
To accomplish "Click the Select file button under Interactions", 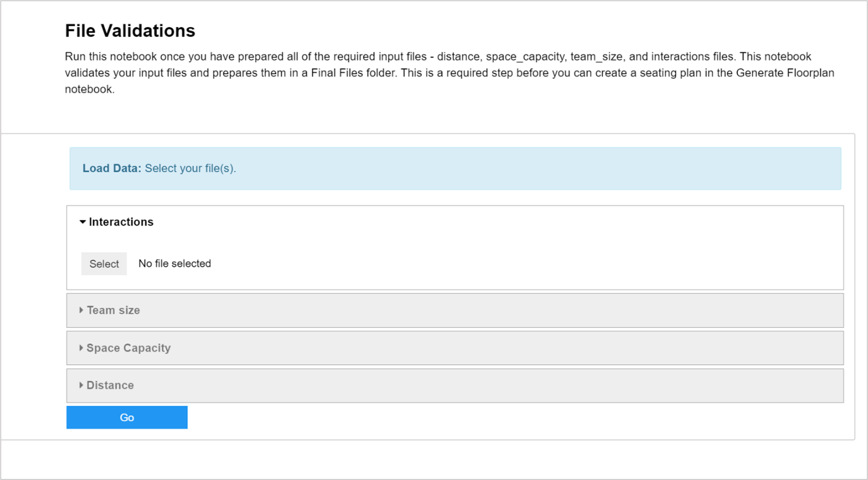I will [104, 264].
